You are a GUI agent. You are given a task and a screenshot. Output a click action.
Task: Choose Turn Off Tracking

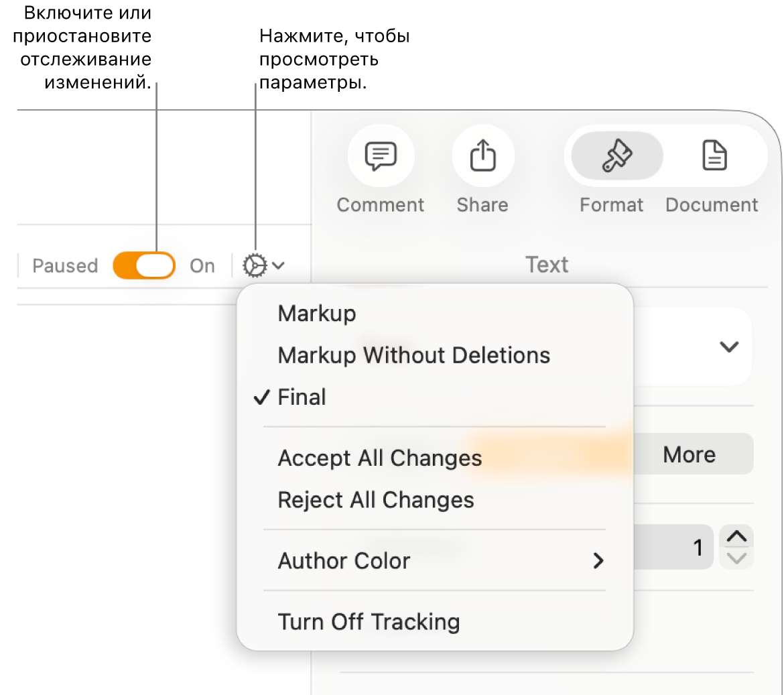coord(369,622)
